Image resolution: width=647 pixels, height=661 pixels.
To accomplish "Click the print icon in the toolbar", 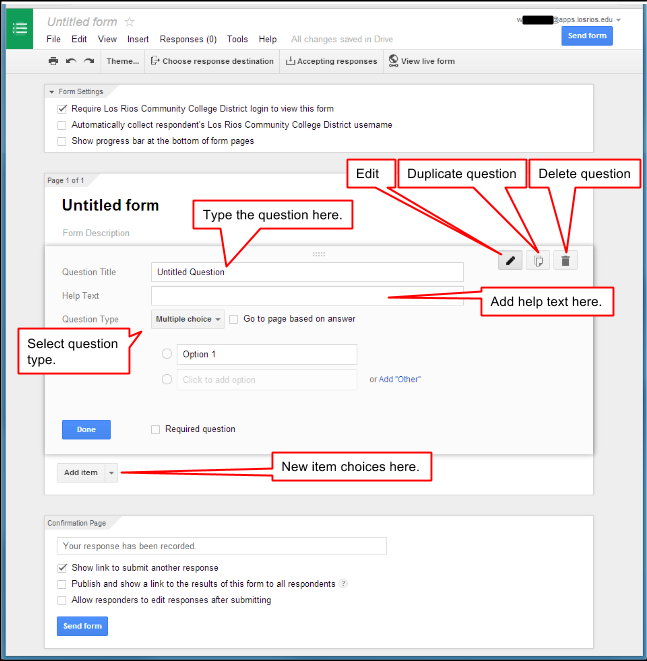I will pos(54,61).
